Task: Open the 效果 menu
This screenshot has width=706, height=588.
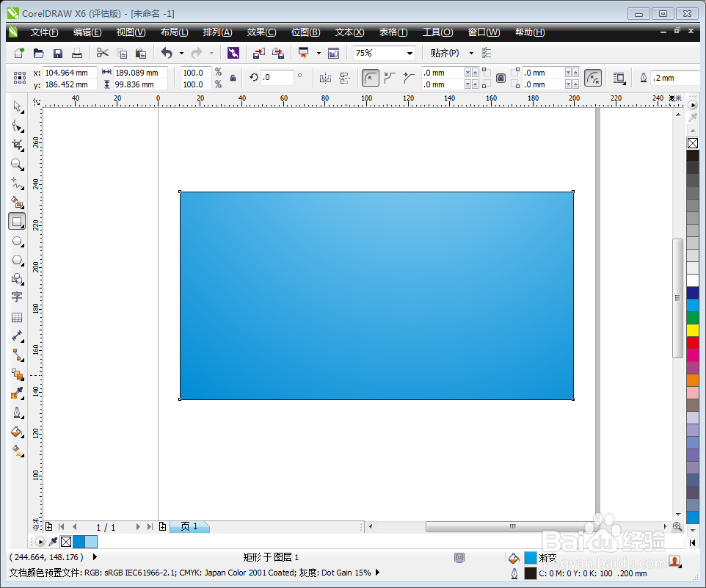Action: [261, 32]
